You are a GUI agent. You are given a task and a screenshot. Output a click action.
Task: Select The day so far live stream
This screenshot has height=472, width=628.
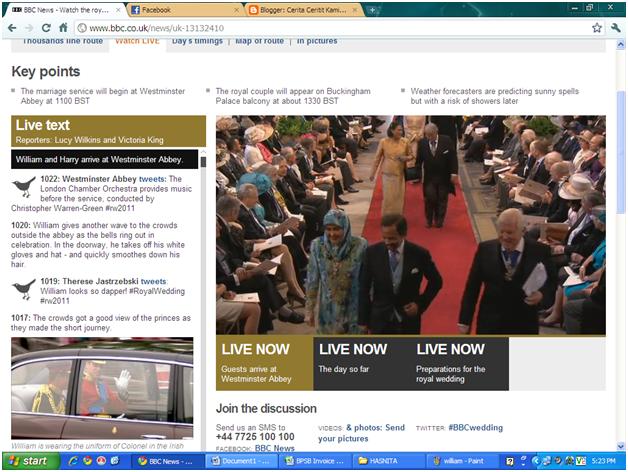point(362,363)
